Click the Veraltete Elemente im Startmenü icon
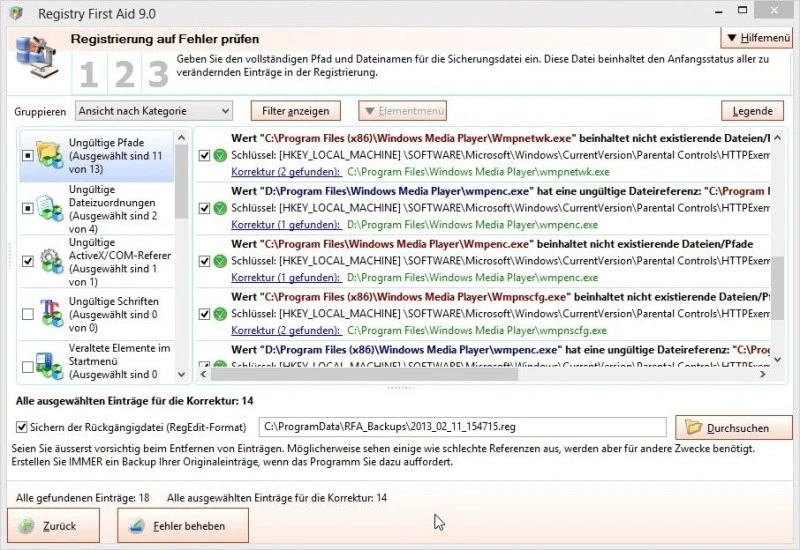800x550 pixels. coord(49,365)
